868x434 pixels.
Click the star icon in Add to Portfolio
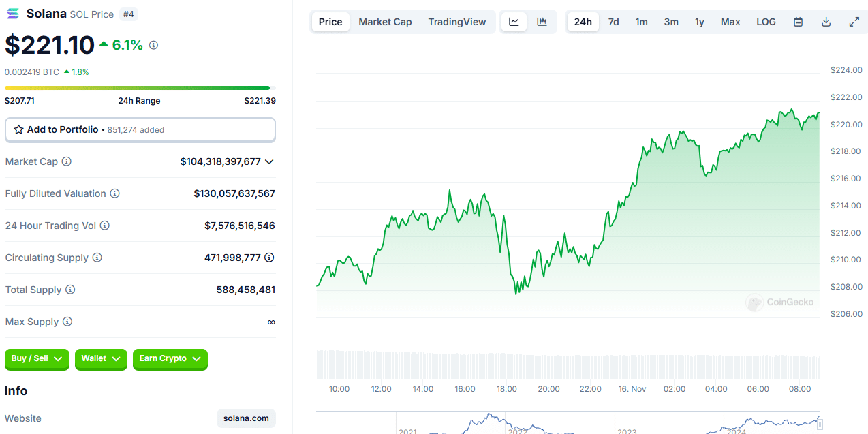18,129
